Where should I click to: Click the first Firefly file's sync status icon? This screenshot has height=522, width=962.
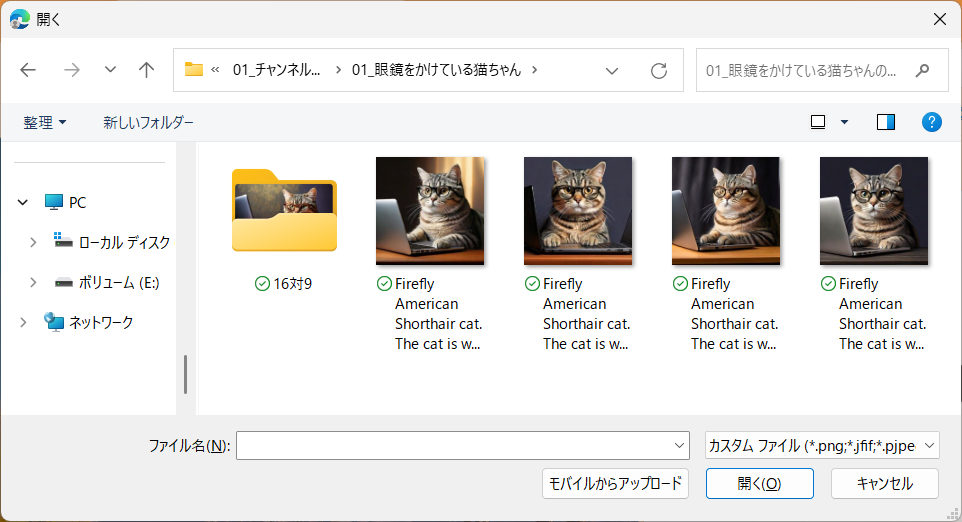(x=384, y=283)
